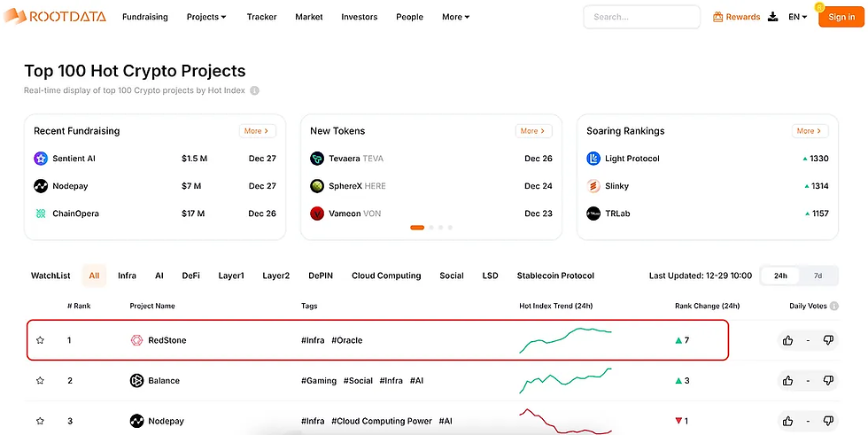Open More in New Tokens card
868x435 pixels.
click(x=533, y=131)
